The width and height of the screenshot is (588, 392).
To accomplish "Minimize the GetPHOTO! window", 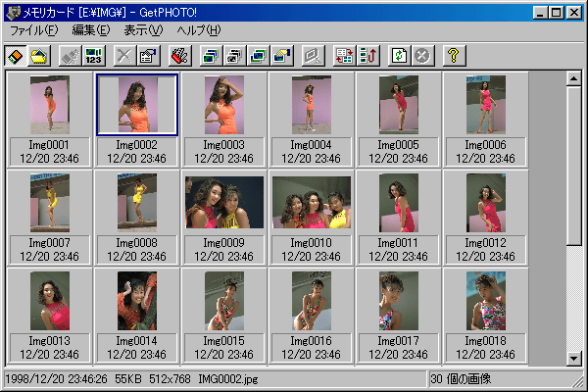I will (540, 13).
